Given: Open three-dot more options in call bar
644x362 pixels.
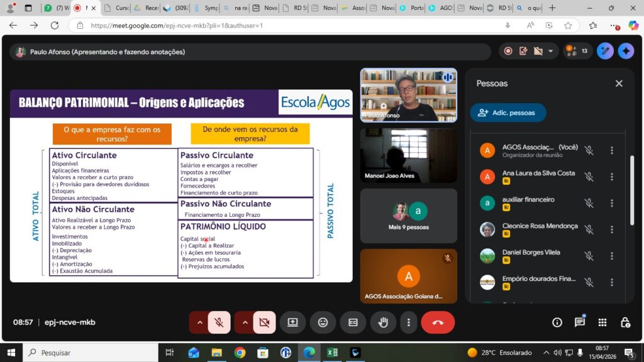Looking at the screenshot, I should (x=409, y=322).
